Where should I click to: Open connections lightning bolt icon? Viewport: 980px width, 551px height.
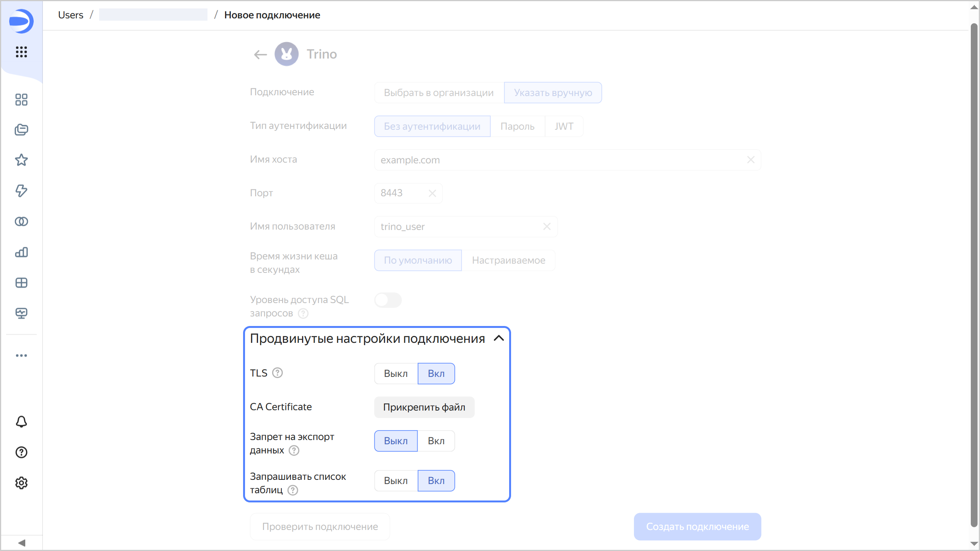click(21, 191)
